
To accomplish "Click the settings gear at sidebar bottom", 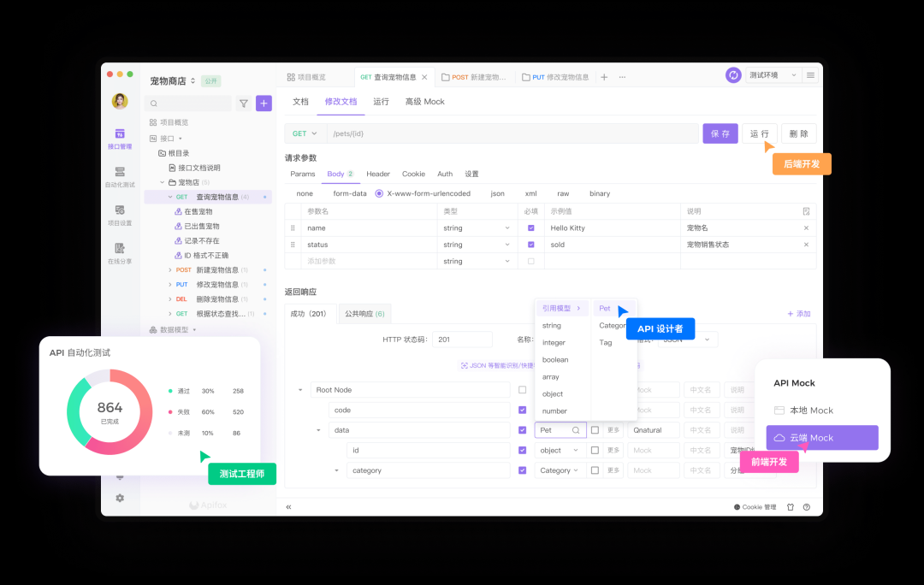I will (x=120, y=498).
